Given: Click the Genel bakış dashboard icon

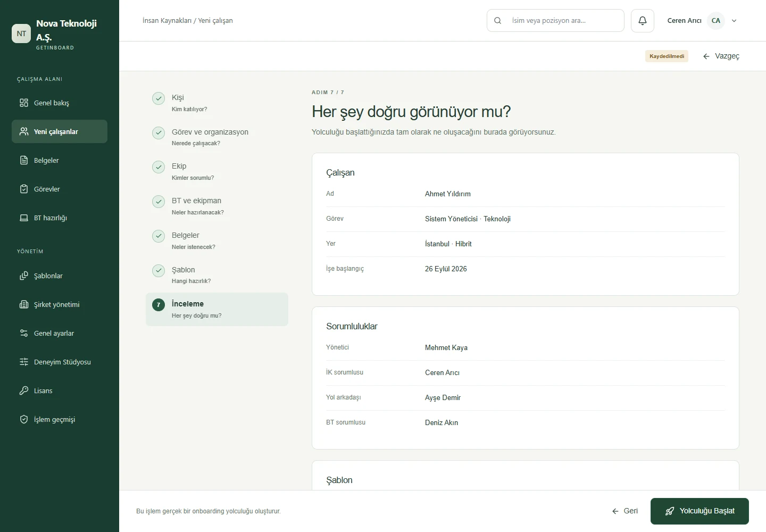Looking at the screenshot, I should click(x=24, y=103).
